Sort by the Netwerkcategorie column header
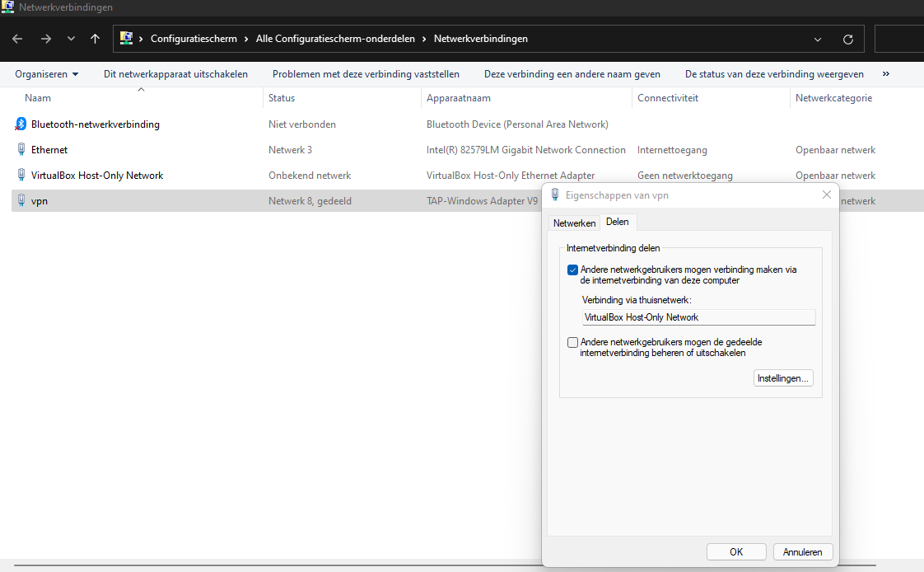 834,98
